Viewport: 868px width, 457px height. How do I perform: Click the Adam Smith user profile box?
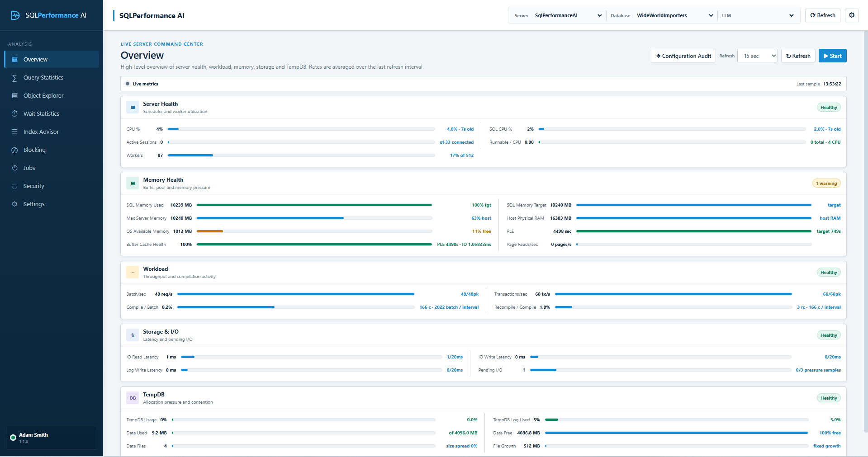point(52,438)
